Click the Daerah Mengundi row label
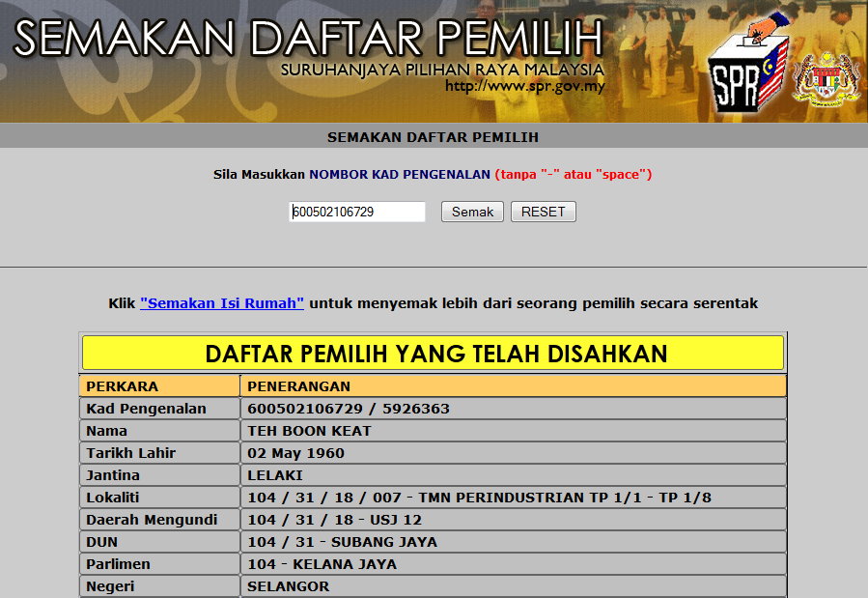The image size is (868, 598). tap(152, 520)
